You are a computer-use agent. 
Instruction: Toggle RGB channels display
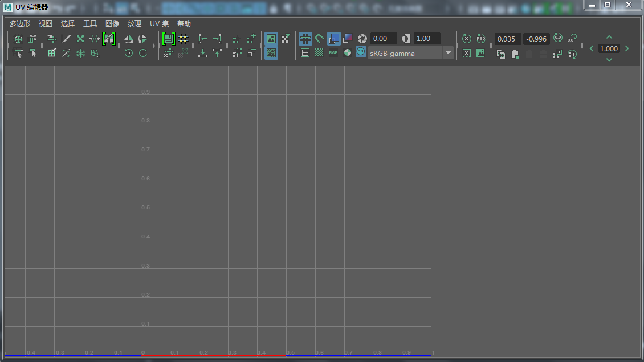click(333, 53)
